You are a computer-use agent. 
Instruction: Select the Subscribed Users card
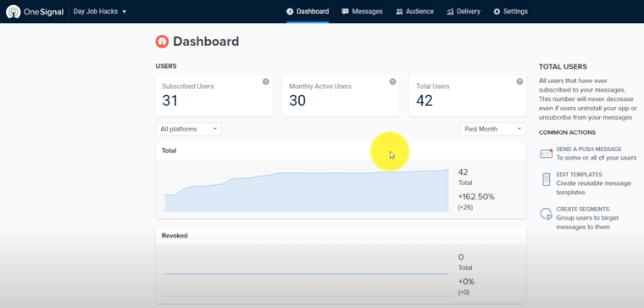click(214, 95)
